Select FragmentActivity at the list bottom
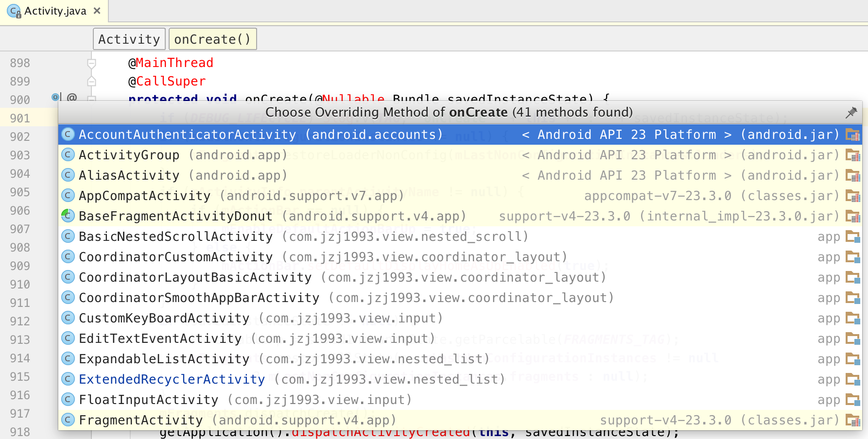868x439 pixels. point(140,420)
